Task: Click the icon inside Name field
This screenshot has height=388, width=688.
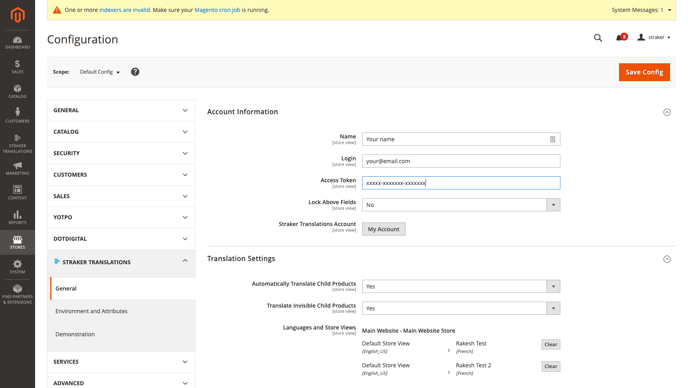Action: coord(552,139)
